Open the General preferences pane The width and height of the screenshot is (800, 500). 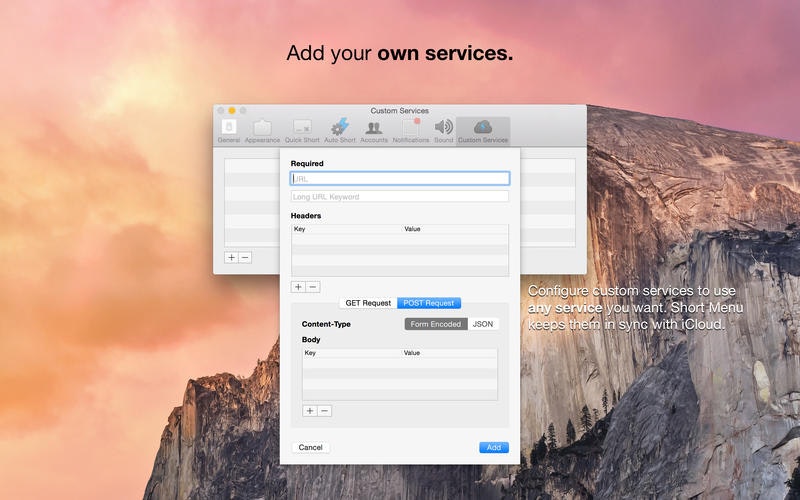[229, 131]
